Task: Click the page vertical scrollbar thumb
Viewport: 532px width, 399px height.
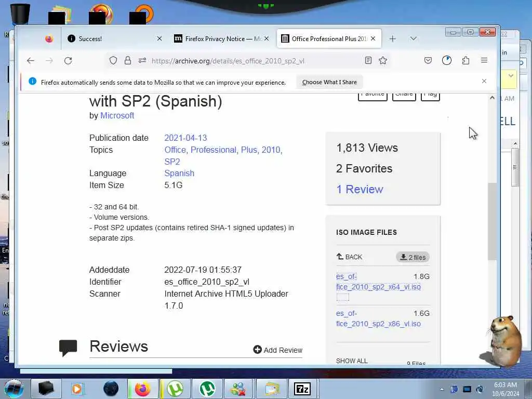Action: [x=493, y=221]
